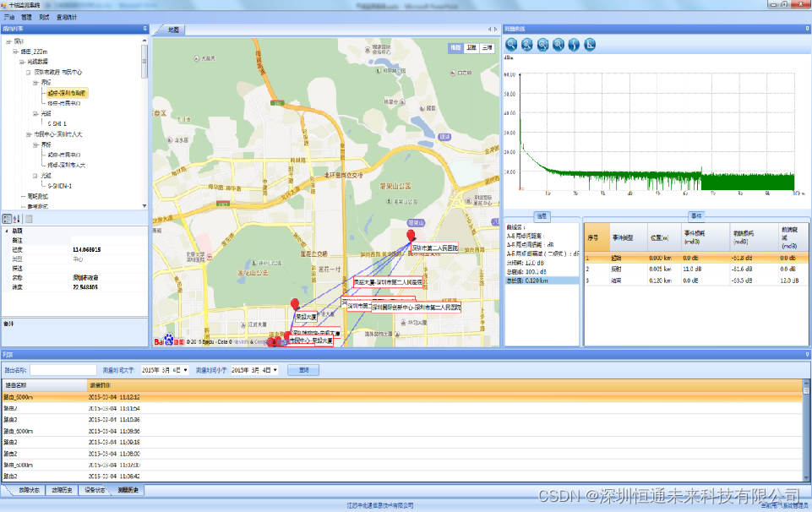
Task: Click the 位置(m) column header
Action: point(664,237)
